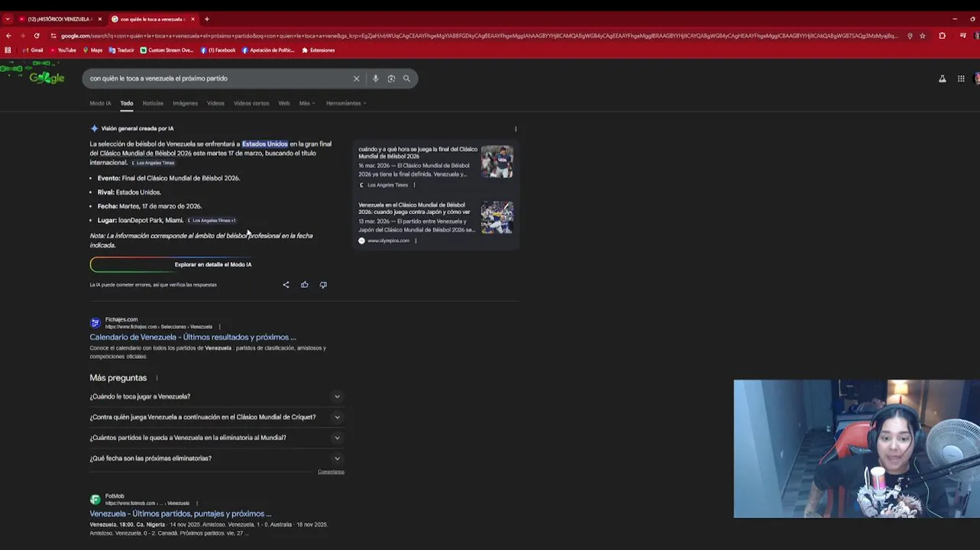Open the apps grid shortcut in bookmarks bar

pyautogui.click(x=8, y=50)
